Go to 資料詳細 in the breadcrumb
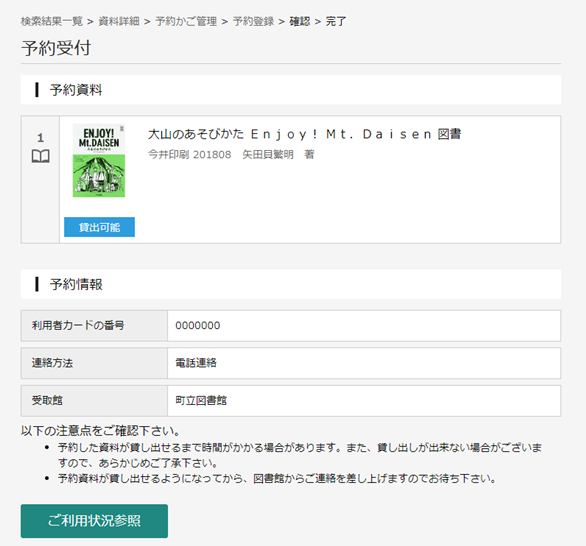This screenshot has height=546, width=586. coord(119,21)
